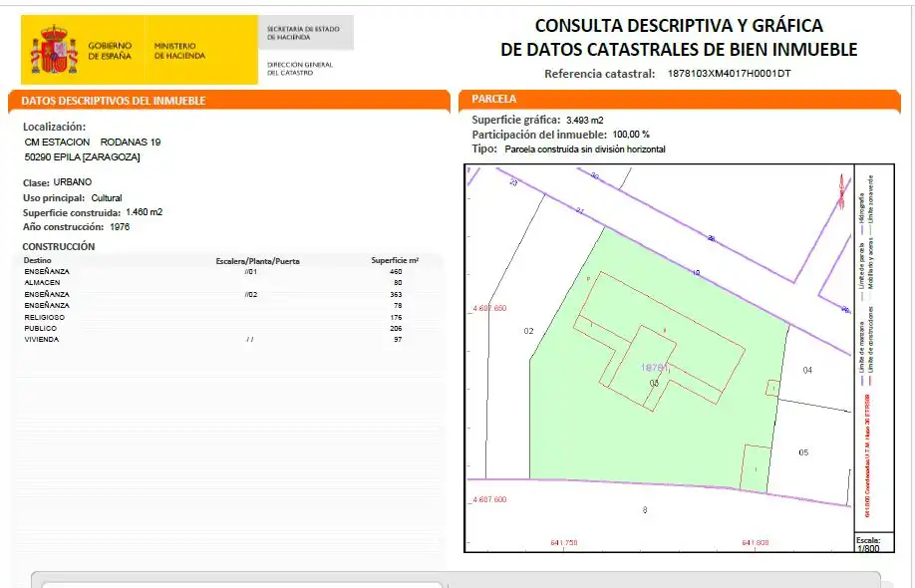
Task: Click the surface value 206
Action: pyautogui.click(x=397, y=329)
